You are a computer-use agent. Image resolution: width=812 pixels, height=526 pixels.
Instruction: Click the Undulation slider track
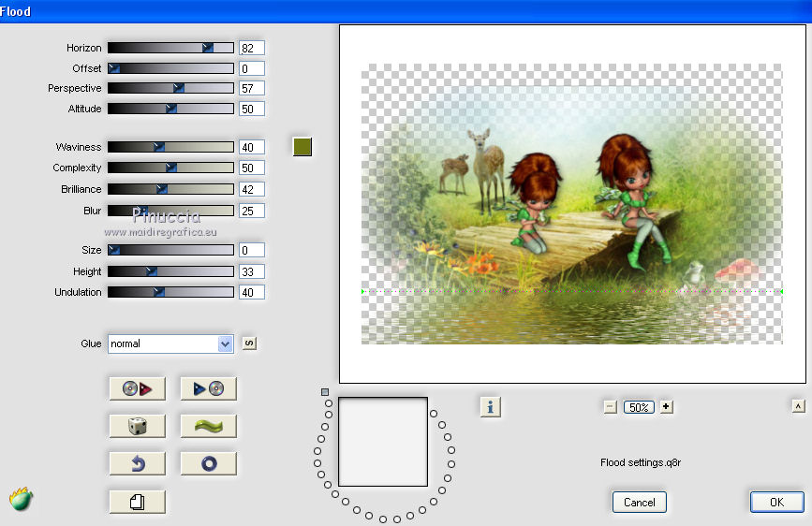pyautogui.click(x=170, y=292)
